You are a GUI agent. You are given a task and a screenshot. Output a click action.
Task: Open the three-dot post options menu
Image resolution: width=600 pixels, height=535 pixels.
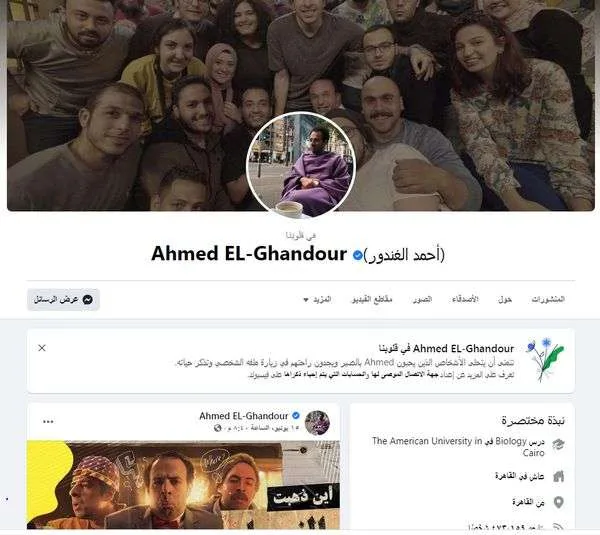pos(48,421)
